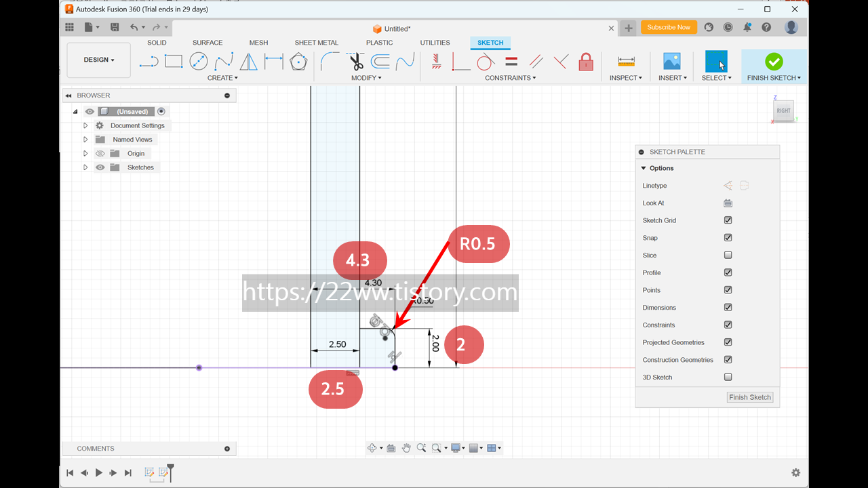868x488 pixels.
Task: Toggle the Projected Geometries checkbox
Action: pos(728,342)
